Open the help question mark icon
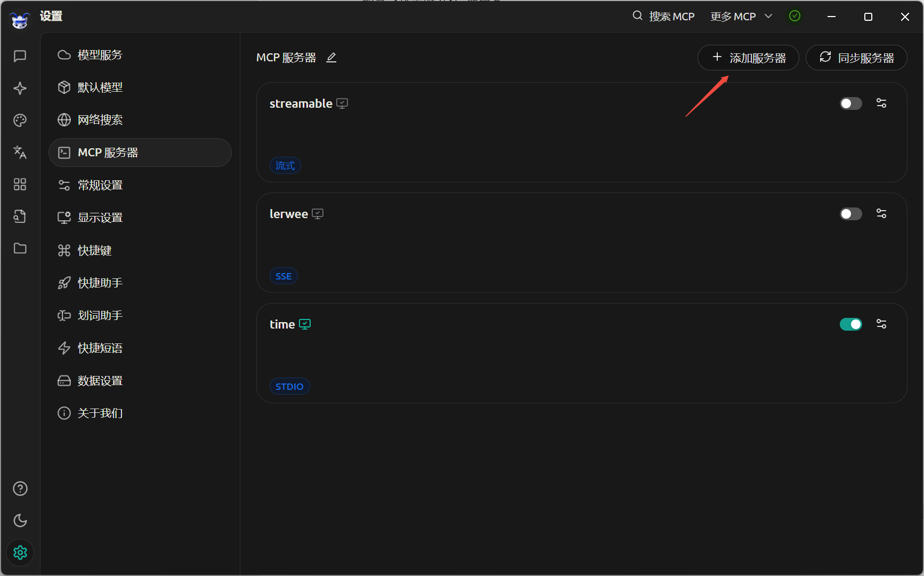Screen dimensions: 924x576 [20, 489]
